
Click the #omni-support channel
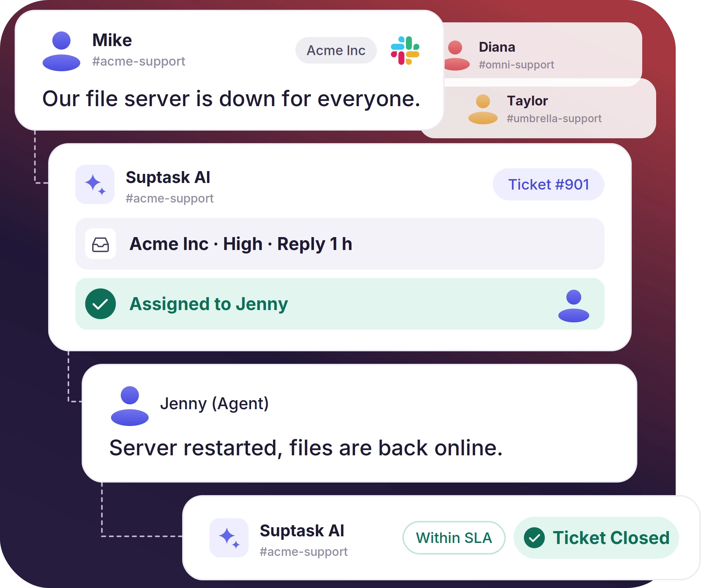[517, 65]
